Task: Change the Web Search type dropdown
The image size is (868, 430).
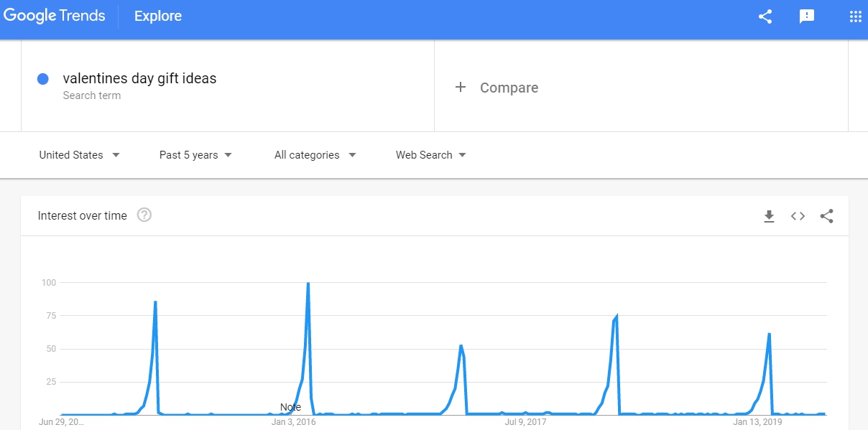Action: click(x=430, y=155)
